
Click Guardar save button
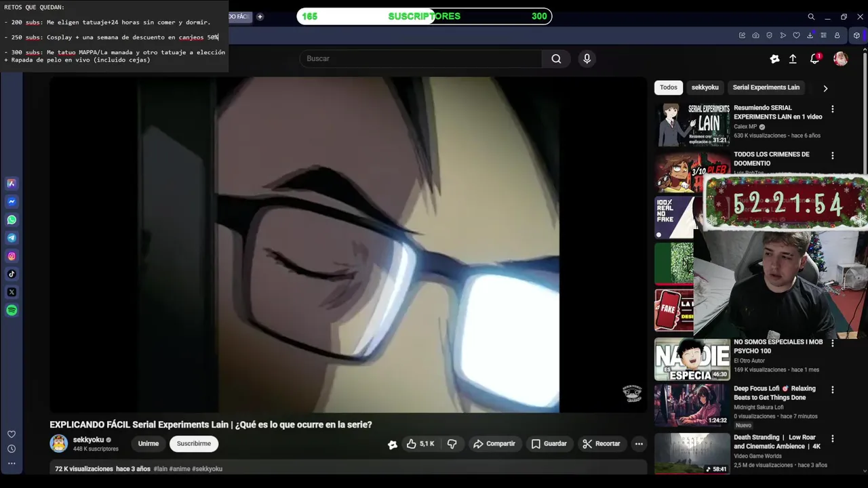point(549,444)
